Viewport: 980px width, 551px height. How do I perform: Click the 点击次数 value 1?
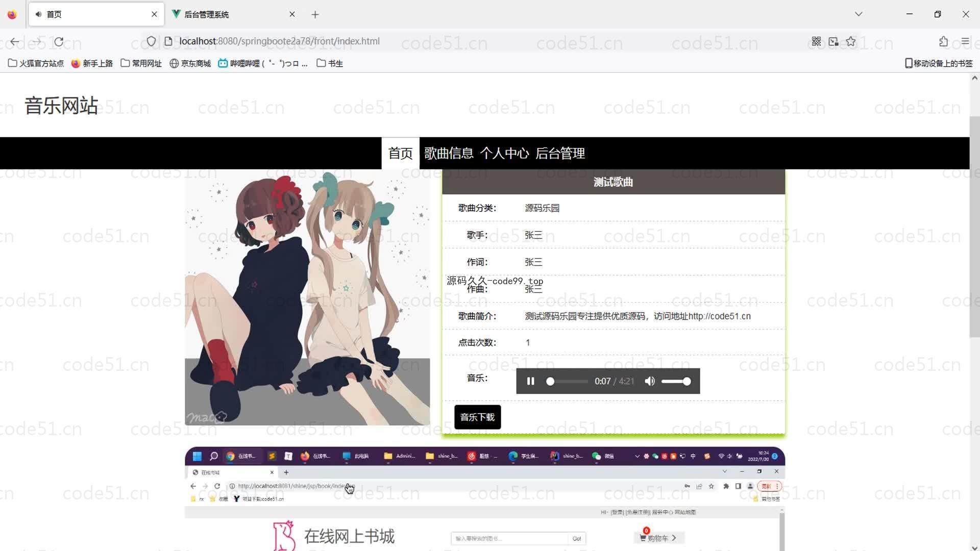tap(528, 343)
